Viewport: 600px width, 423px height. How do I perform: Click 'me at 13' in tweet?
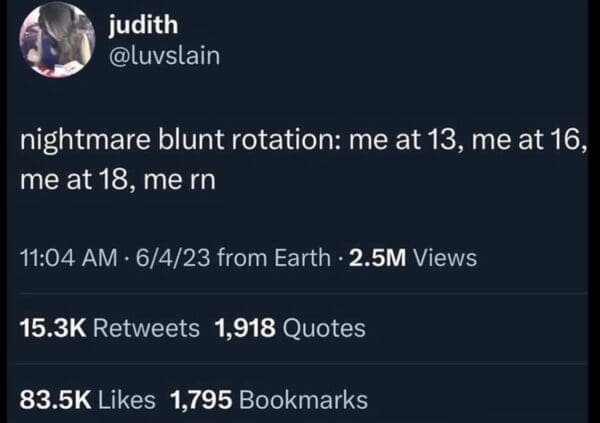click(x=398, y=145)
